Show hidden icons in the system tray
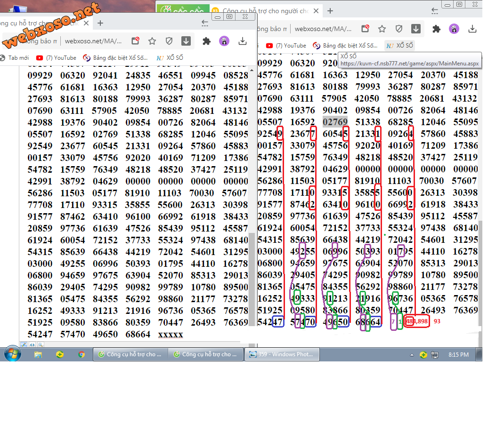Viewport: 488px width, 448px height. click(x=412, y=355)
